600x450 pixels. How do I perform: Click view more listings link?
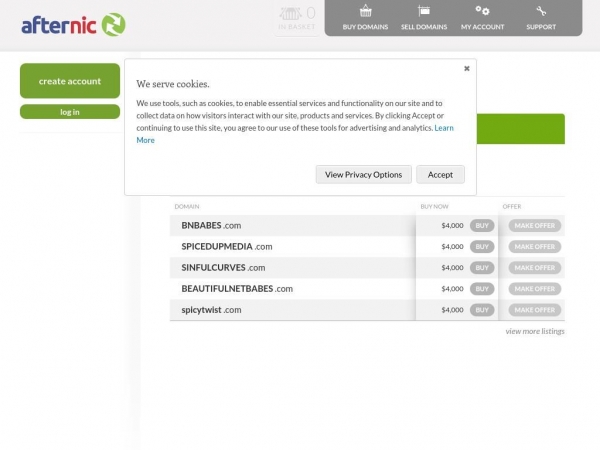(535, 331)
